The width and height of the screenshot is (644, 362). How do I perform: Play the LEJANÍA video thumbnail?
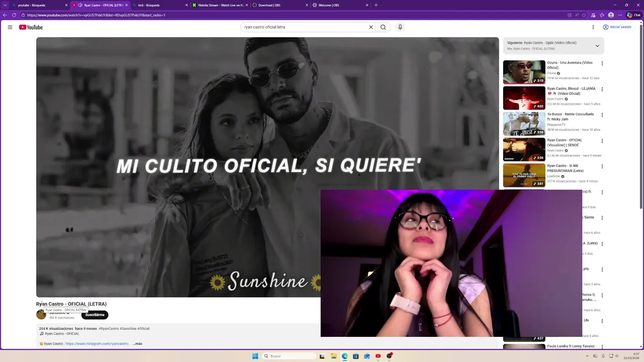tap(524, 98)
